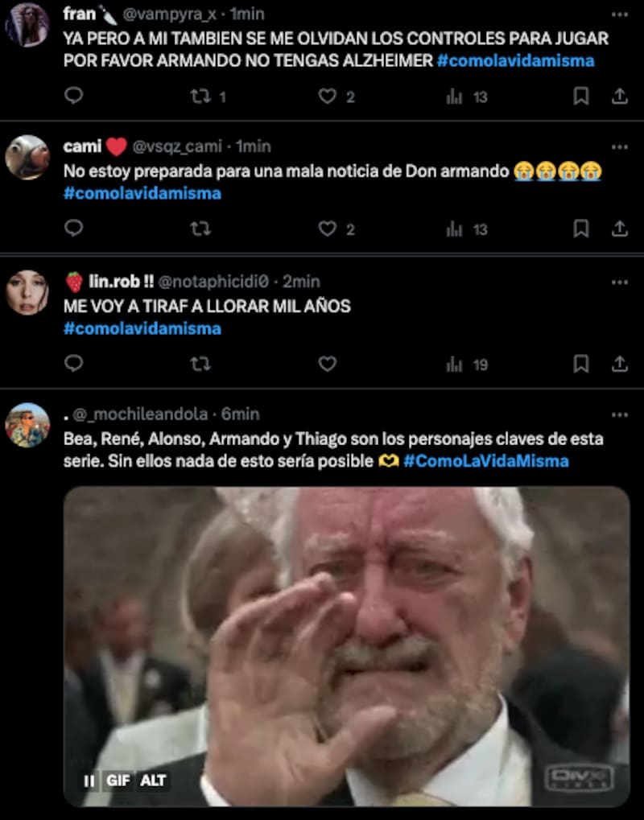This screenshot has height=820, width=644.
Task: Bookmark lin.rob's tweet
Action: 580,365
